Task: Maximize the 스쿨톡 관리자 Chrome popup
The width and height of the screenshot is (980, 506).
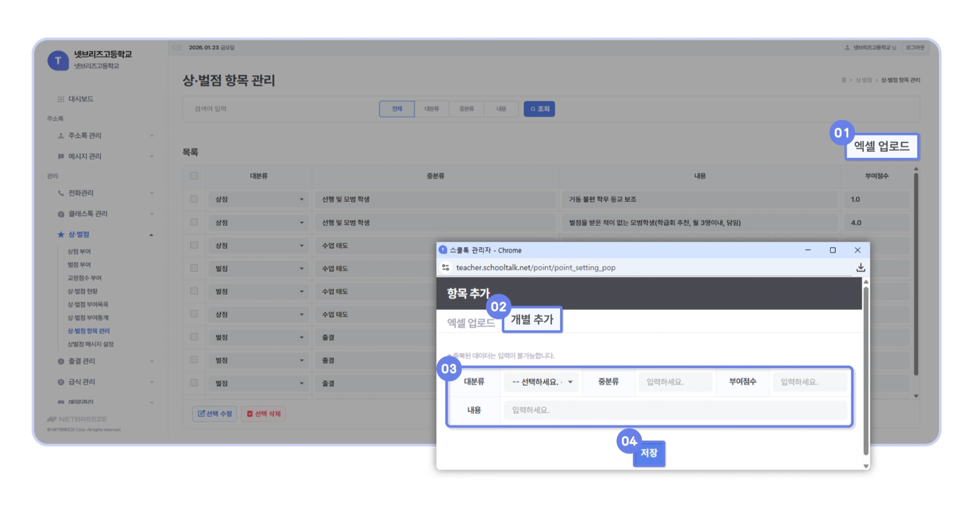Action: coord(833,250)
